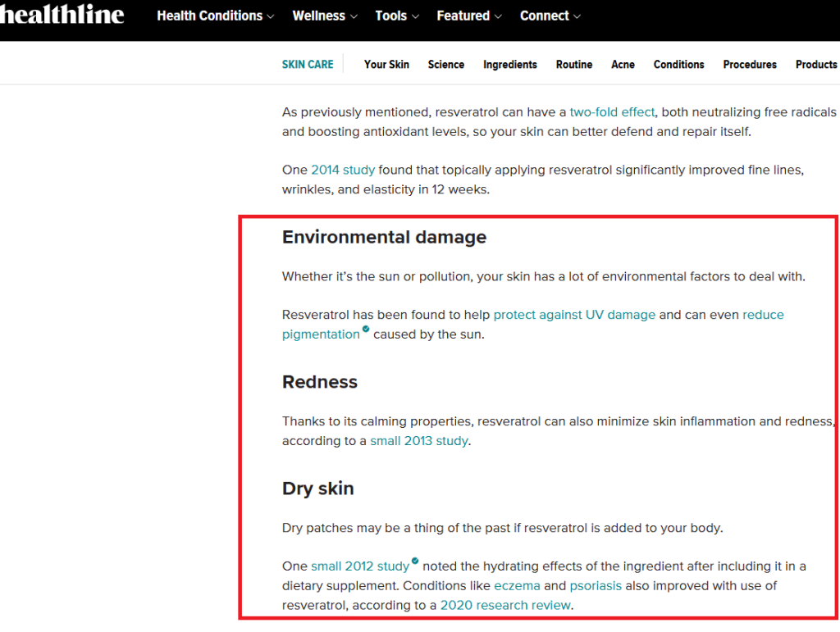The width and height of the screenshot is (840, 632).
Task: Open the 2014 study link
Action: pos(342,170)
